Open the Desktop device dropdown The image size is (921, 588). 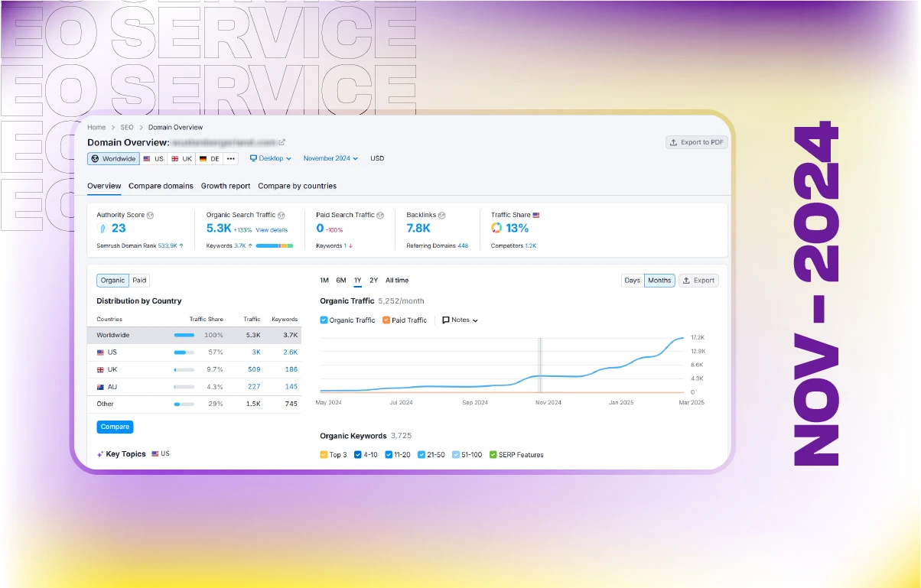pyautogui.click(x=271, y=159)
